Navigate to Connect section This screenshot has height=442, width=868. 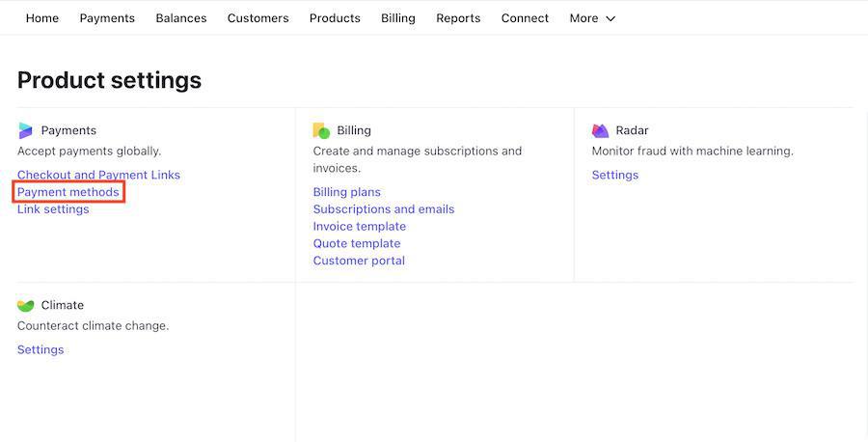coord(525,18)
